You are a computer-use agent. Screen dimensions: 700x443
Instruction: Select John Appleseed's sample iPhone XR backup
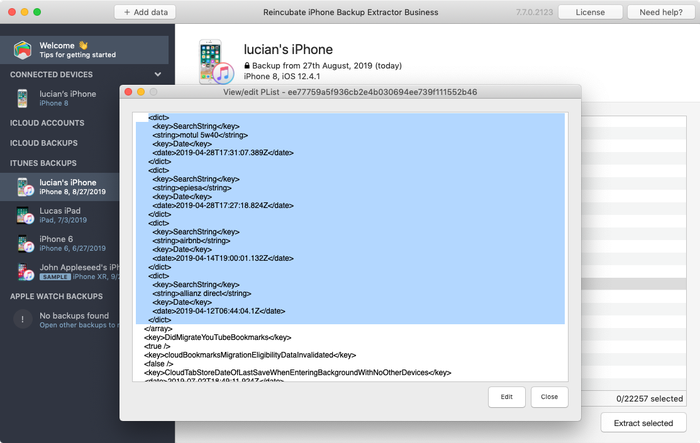pos(60,272)
